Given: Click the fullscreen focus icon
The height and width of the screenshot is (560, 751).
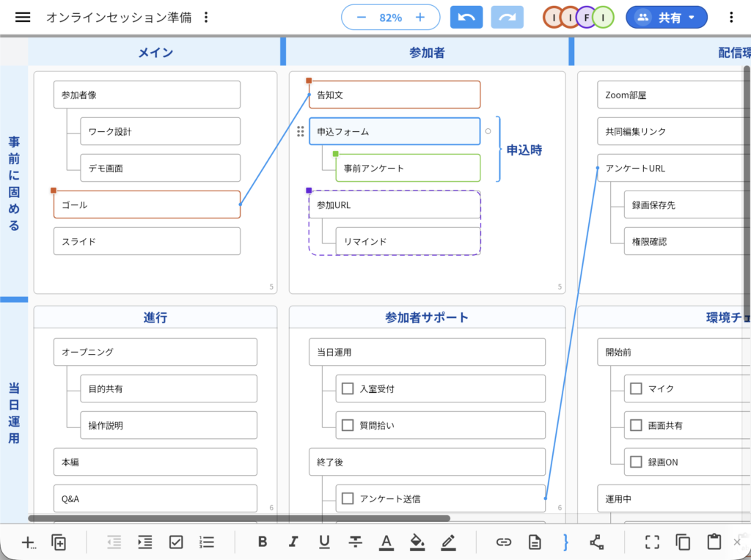Looking at the screenshot, I should point(652,542).
